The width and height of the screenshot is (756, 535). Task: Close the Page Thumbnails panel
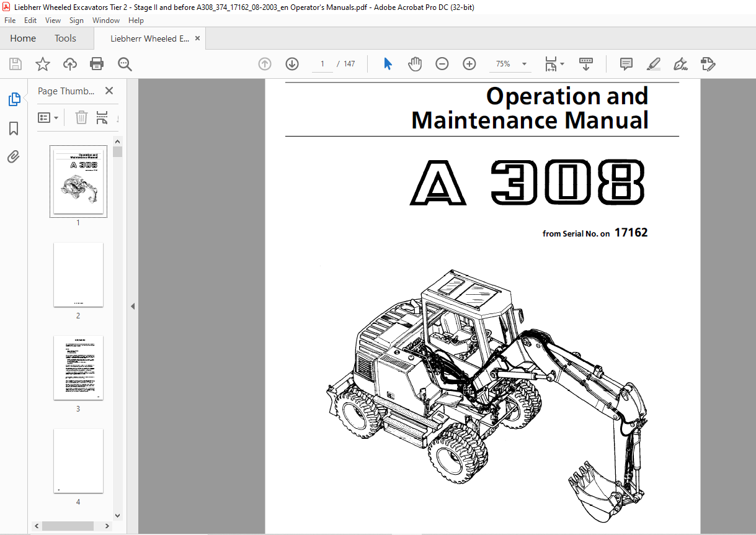coord(109,91)
